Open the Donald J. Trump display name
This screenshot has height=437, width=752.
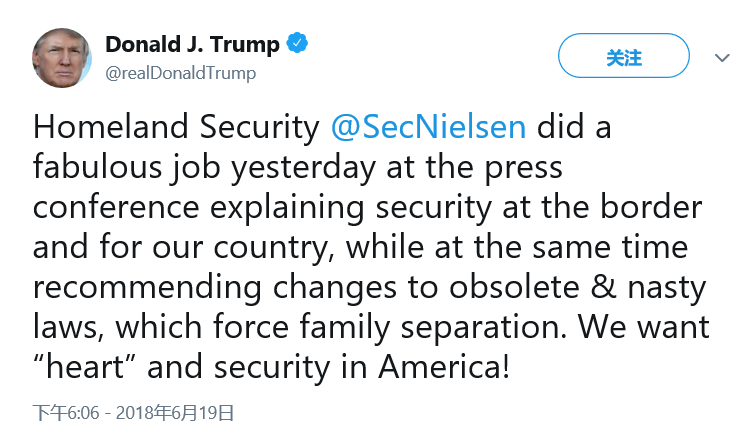coord(192,44)
